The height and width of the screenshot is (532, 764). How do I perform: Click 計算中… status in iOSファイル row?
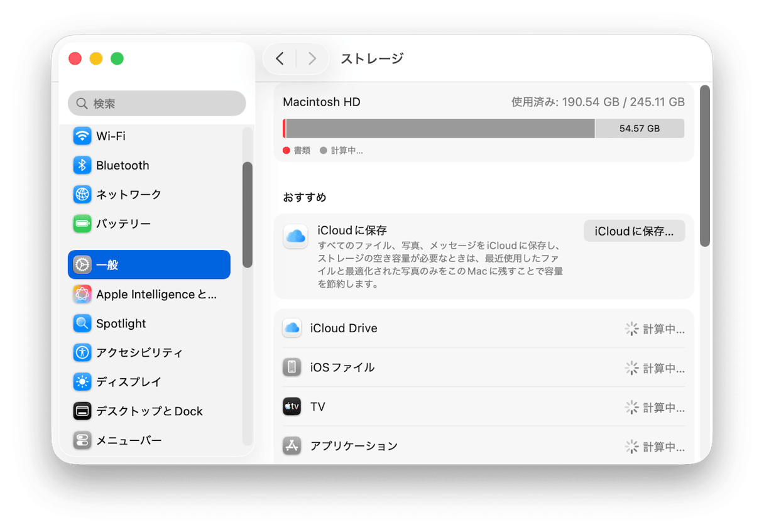pyautogui.click(x=663, y=368)
